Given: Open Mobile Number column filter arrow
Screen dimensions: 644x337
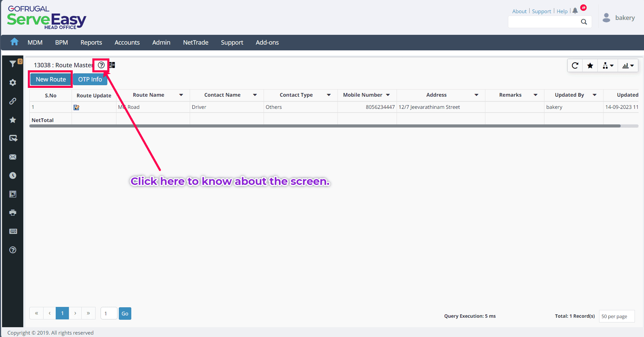Looking at the screenshot, I should [x=388, y=95].
